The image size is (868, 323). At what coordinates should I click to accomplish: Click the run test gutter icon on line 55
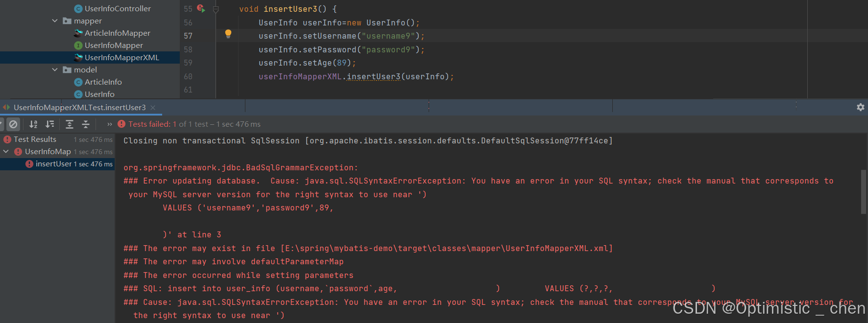(201, 8)
